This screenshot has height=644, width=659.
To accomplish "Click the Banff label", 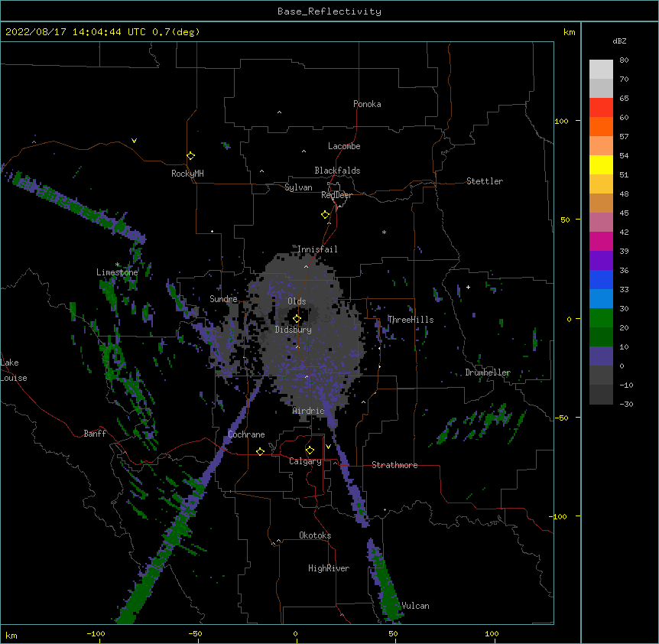I will point(95,434).
